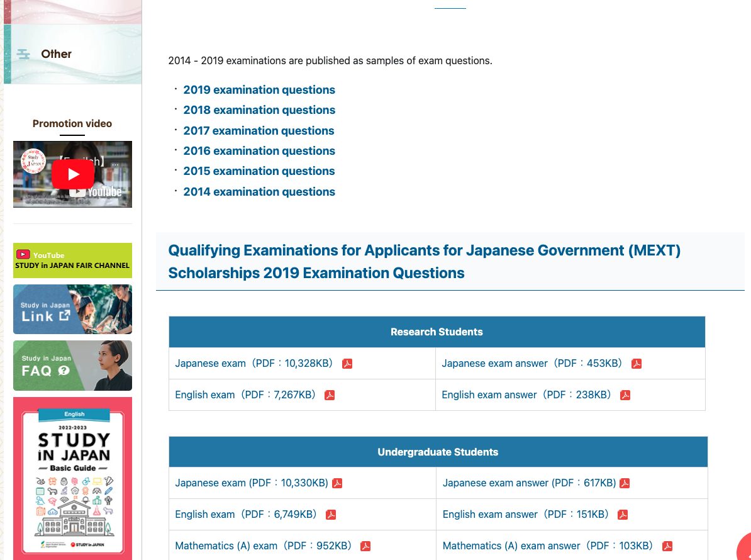Click PDF icon next to Undergraduate Japanese exam 10,330KB
751x560 pixels.
pos(337,483)
